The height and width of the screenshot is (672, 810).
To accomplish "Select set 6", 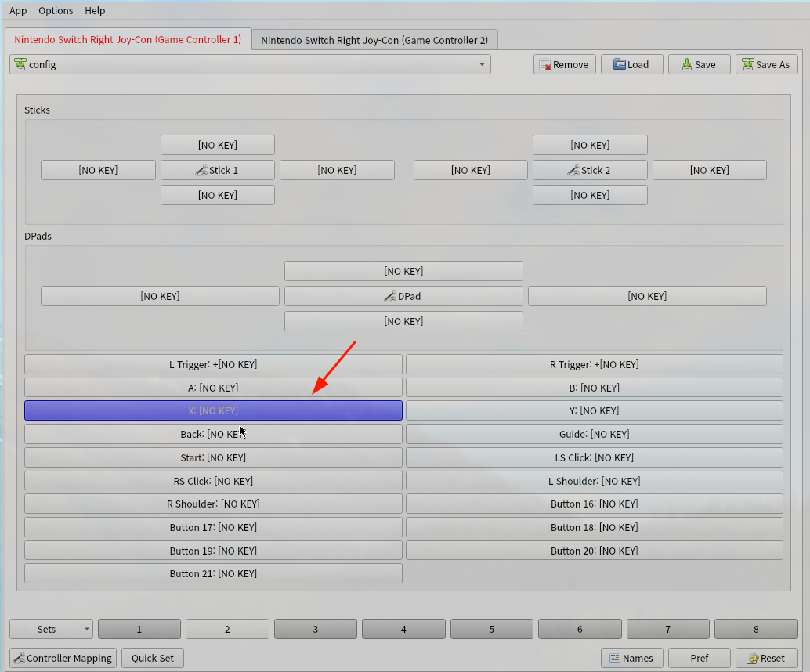I will tap(580, 629).
